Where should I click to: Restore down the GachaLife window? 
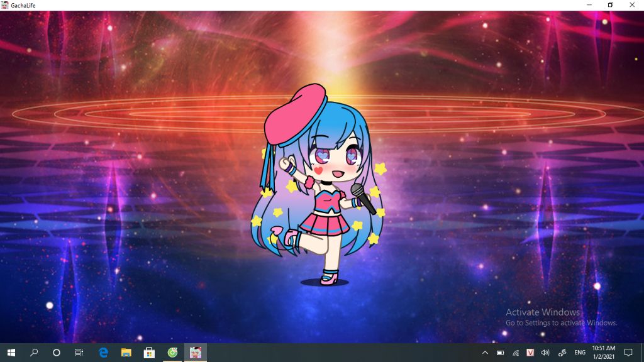[611, 5]
